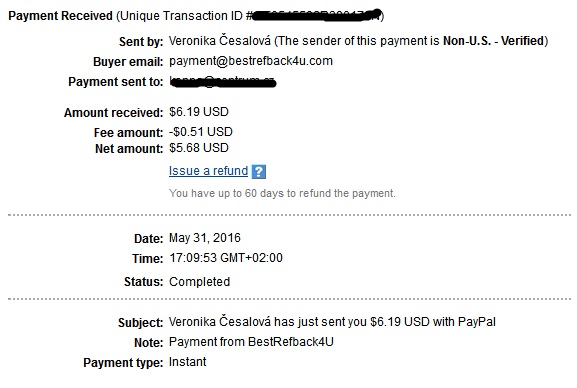Click the Payment Received heading

[60, 16]
